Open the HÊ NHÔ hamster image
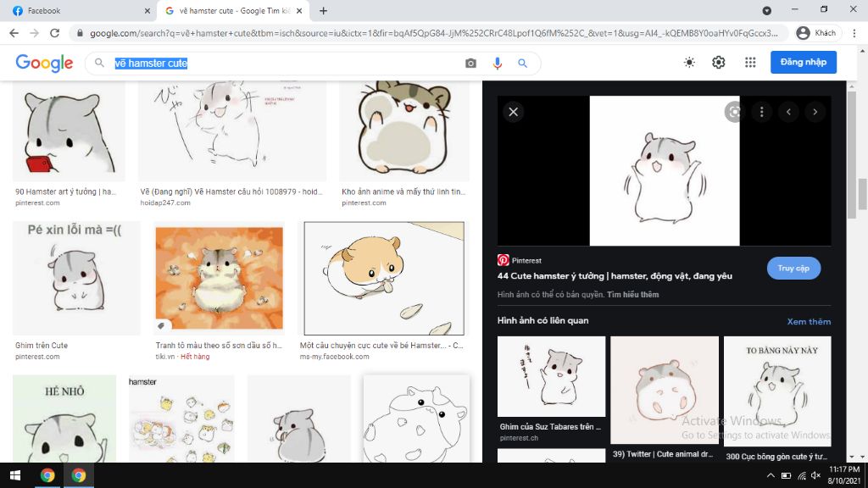The width and height of the screenshot is (868, 488). [64, 419]
